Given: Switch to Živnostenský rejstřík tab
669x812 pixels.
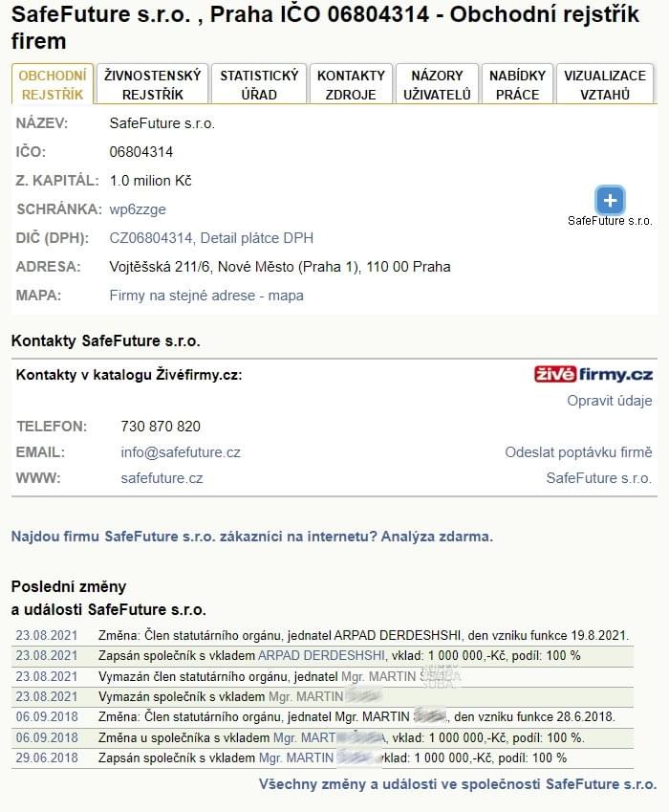Looking at the screenshot, I should click(x=153, y=85).
